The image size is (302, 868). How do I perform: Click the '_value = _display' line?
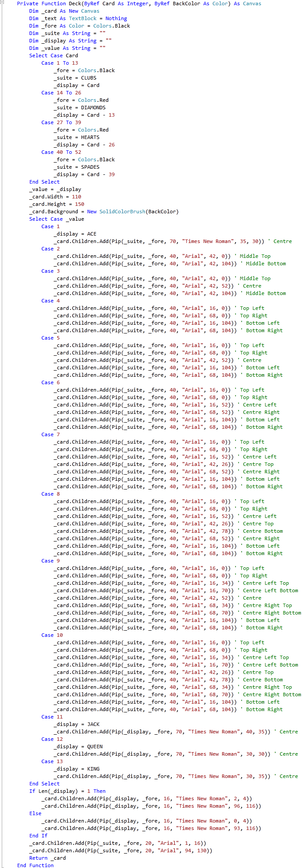coord(55,189)
